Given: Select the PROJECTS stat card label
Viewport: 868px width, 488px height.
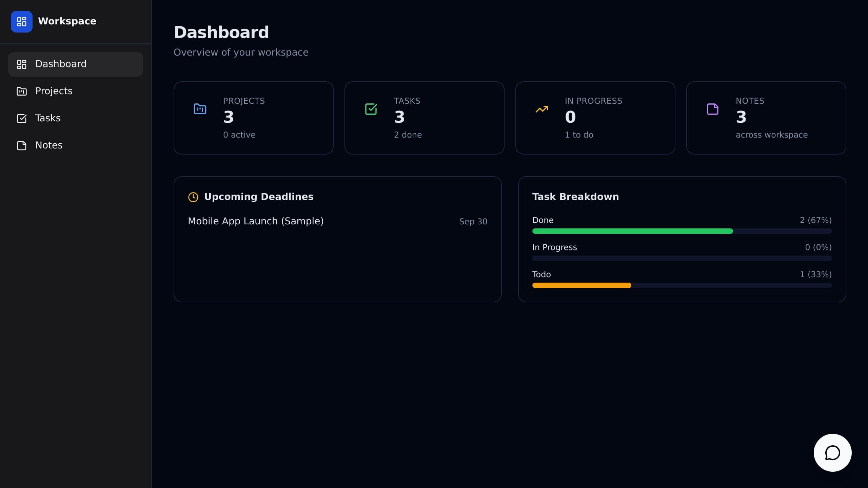Looking at the screenshot, I should pos(244,101).
